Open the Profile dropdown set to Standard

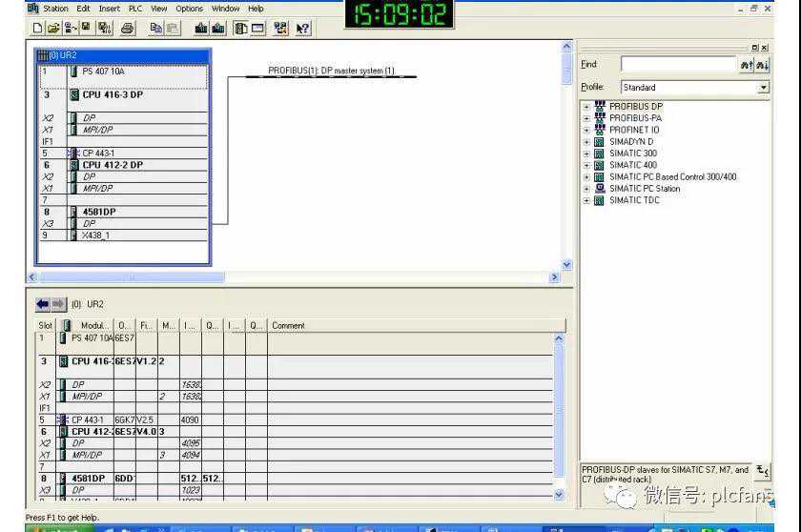tap(763, 87)
